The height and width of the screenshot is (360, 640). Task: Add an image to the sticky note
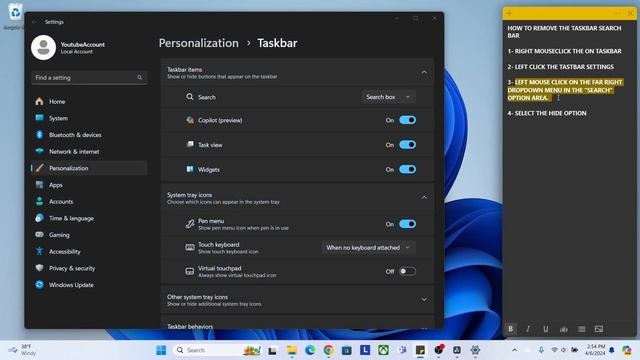point(599,329)
